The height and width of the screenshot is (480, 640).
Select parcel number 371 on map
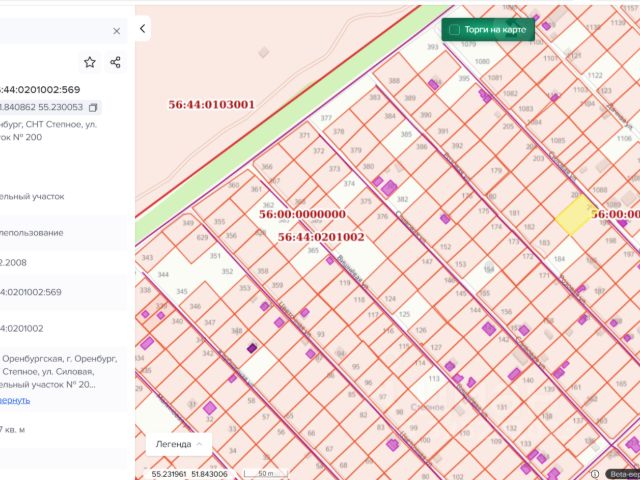[x=304, y=135]
